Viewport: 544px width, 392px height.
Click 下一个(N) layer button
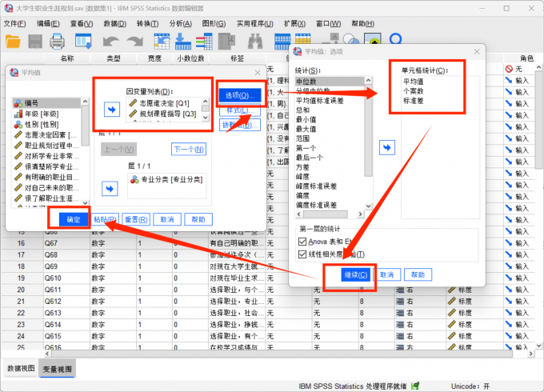(188, 150)
